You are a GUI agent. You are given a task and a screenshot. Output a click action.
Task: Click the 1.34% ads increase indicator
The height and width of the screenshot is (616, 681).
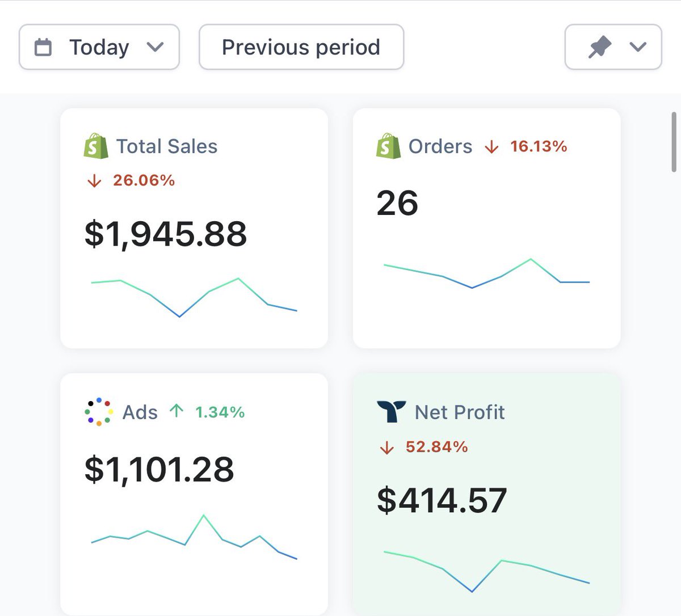[207, 412]
